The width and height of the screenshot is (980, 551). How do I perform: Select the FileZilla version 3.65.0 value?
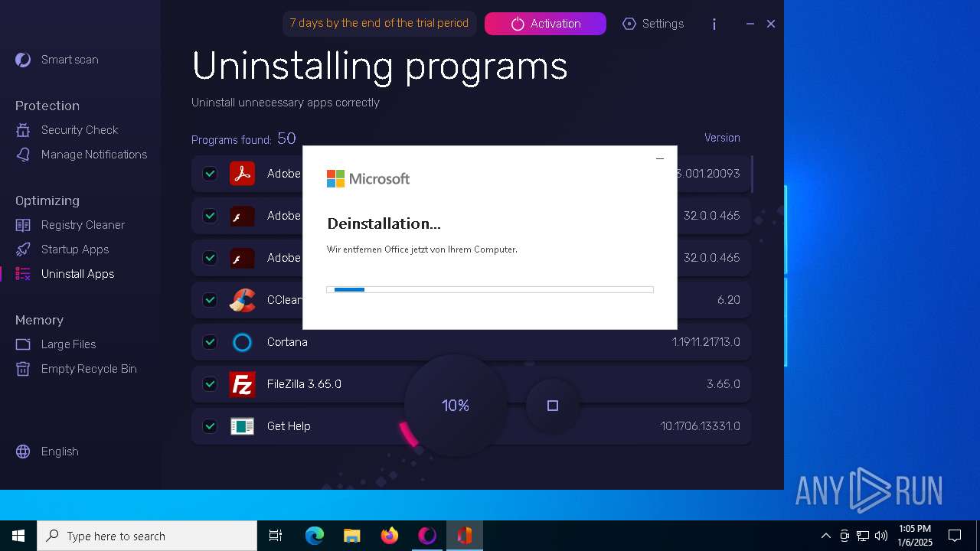coord(723,384)
